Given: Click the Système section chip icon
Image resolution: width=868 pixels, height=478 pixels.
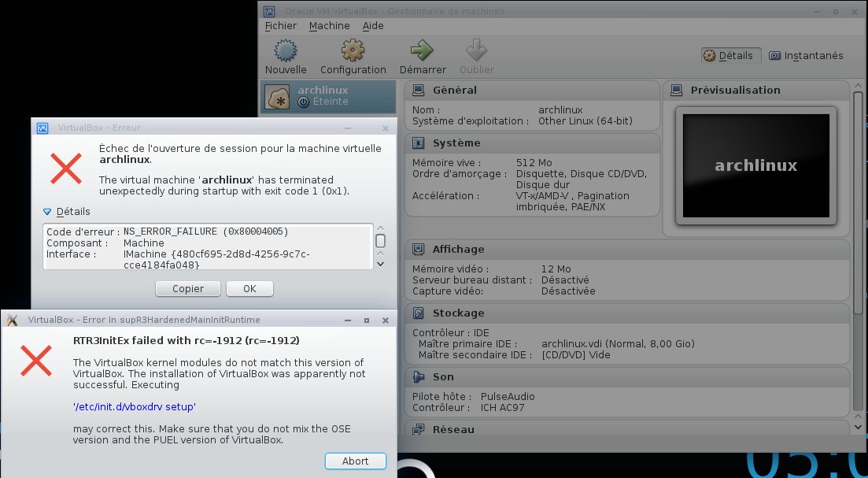Looking at the screenshot, I should click(419, 143).
